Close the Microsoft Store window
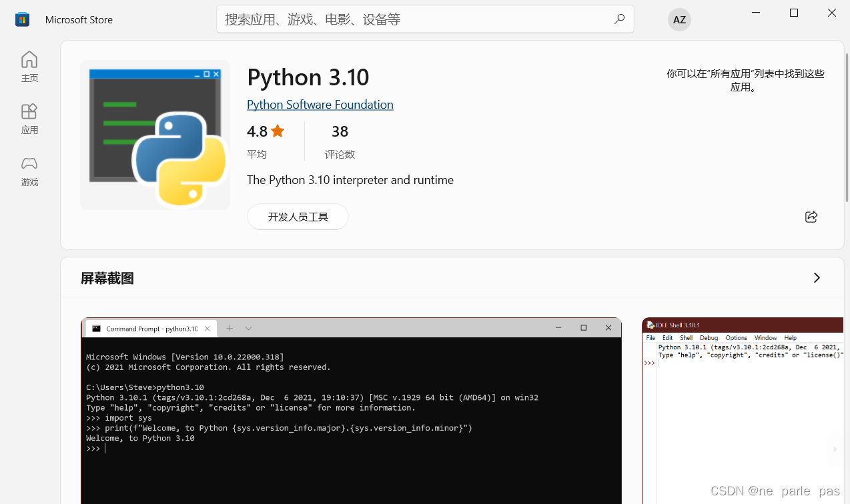 pos(832,13)
